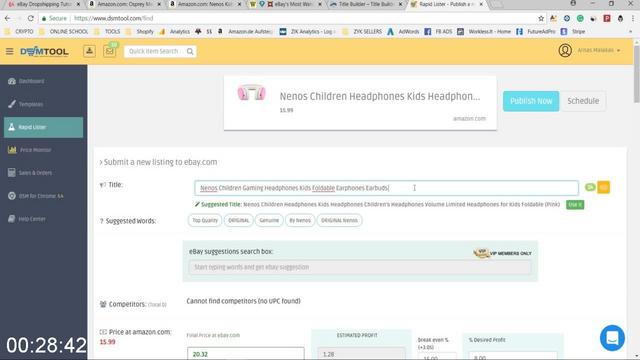Click the magnifier in Quick Item Search
This screenshot has width=640, height=360.
click(x=190, y=51)
